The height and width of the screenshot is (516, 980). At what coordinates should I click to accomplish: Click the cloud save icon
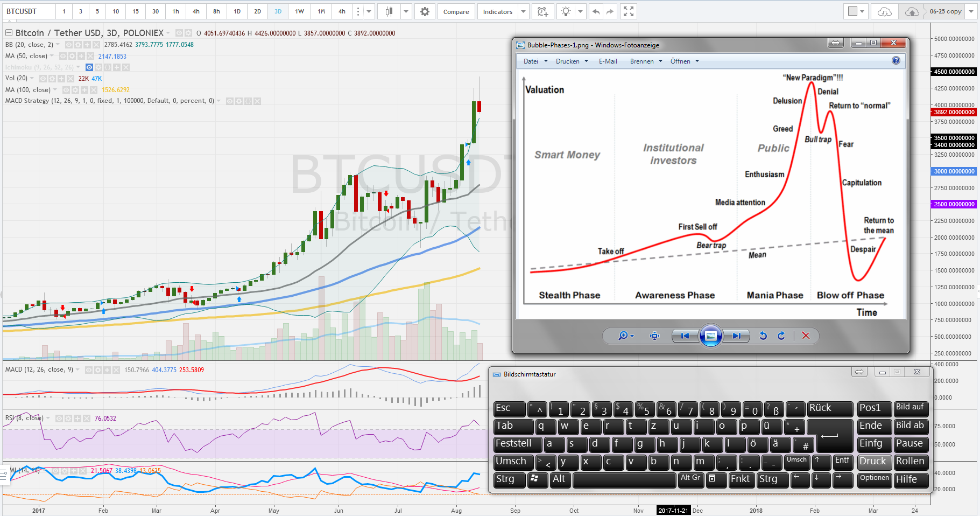pos(885,11)
